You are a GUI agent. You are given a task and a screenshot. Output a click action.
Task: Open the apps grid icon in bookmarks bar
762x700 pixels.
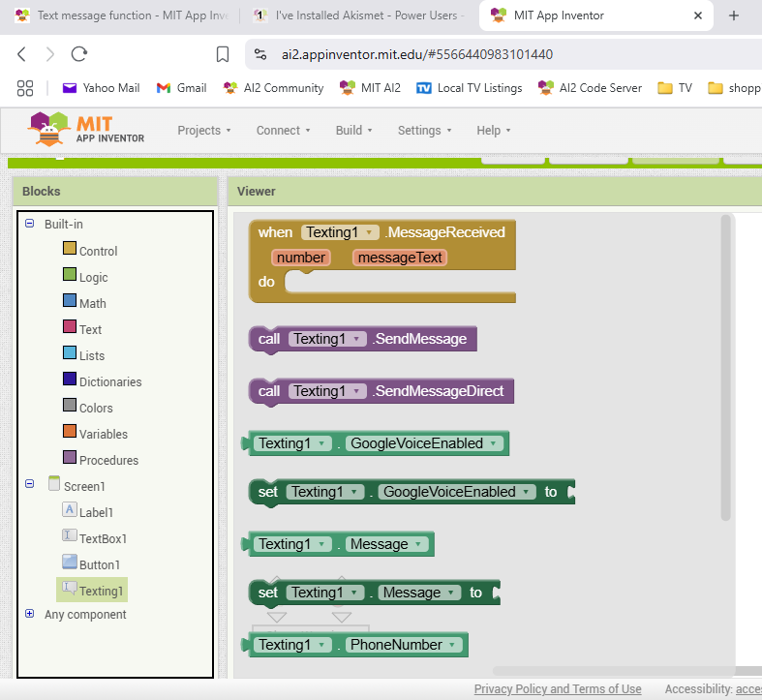point(25,88)
